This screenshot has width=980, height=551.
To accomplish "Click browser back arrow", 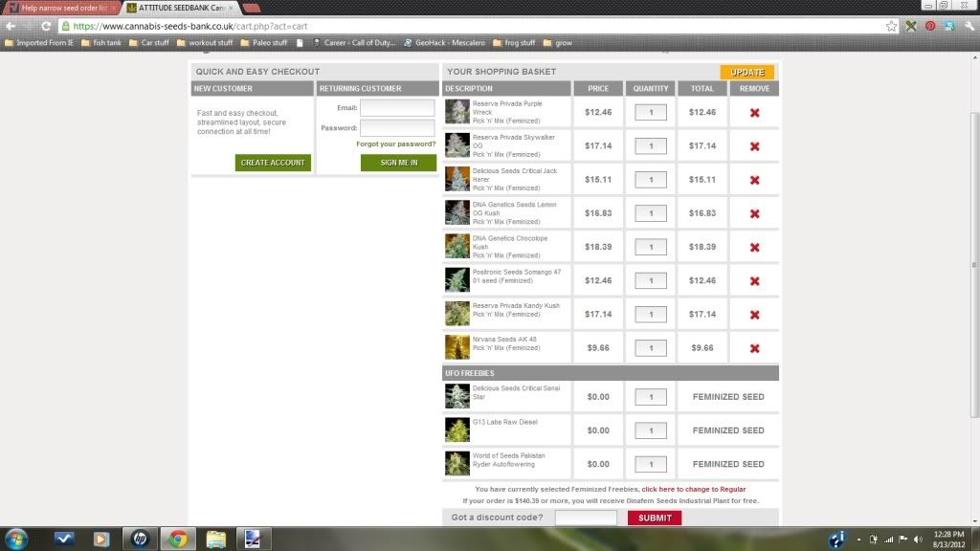I will tap(11, 26).
